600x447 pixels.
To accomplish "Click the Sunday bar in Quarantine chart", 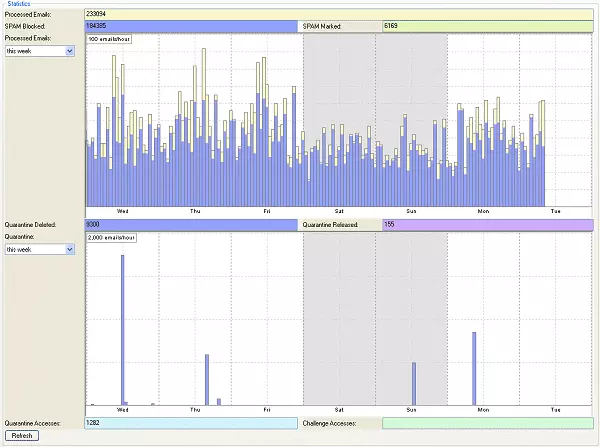I will tap(413, 383).
